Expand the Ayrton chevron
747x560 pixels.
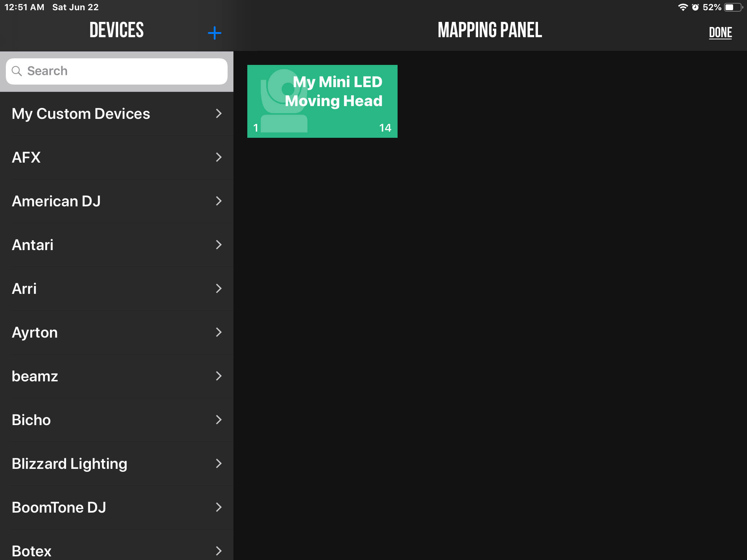coord(218,332)
